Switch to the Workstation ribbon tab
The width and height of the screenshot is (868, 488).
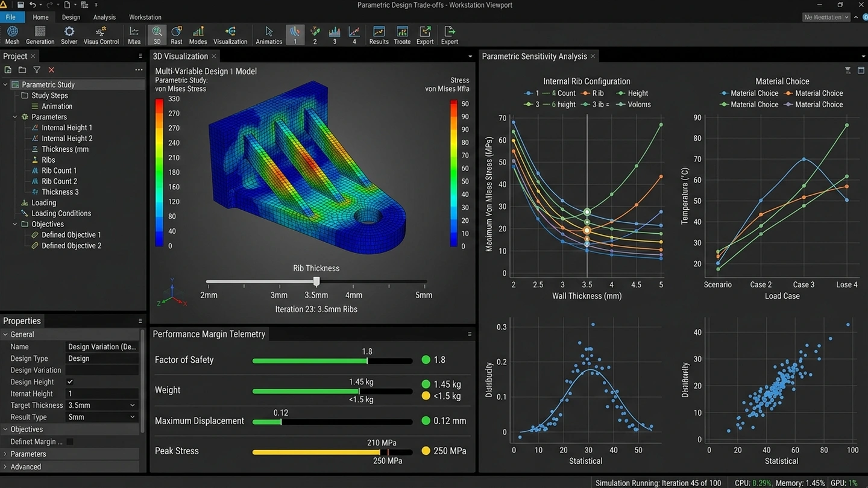[x=145, y=17]
